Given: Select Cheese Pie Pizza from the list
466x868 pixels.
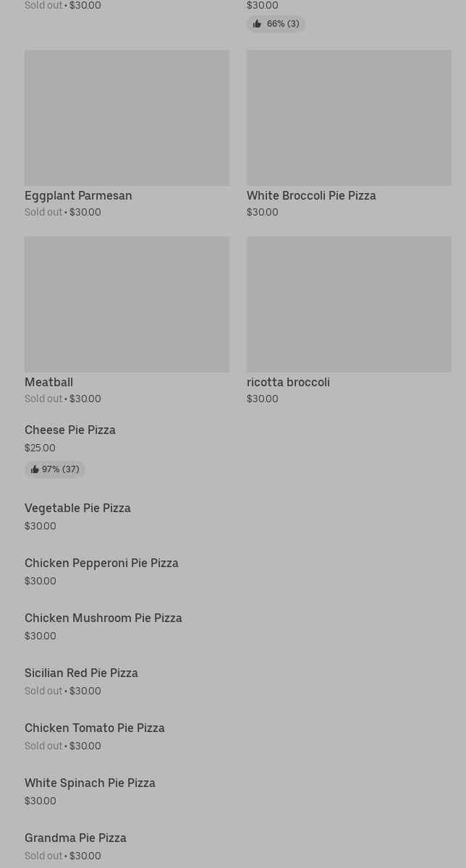Looking at the screenshot, I should 70,430.
